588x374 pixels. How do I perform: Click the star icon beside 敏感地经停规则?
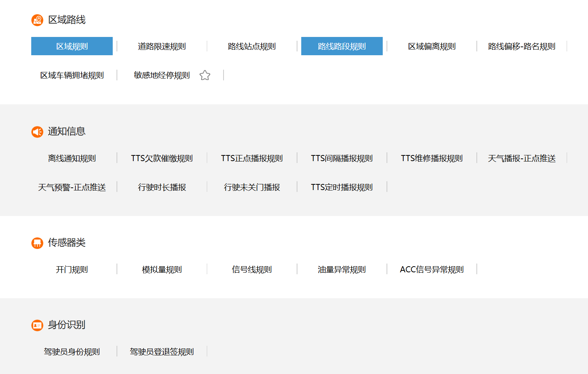click(205, 75)
